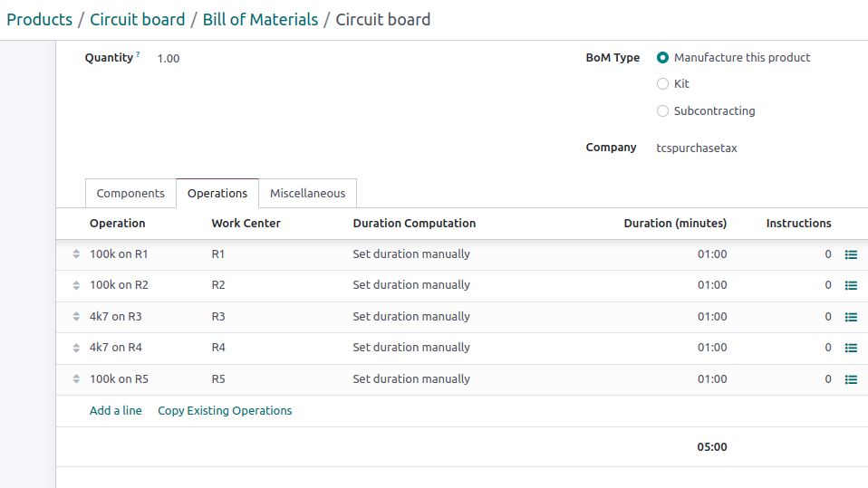Open the Company field tcspurchasetax
Viewport: 868px width, 488px height.
697,148
